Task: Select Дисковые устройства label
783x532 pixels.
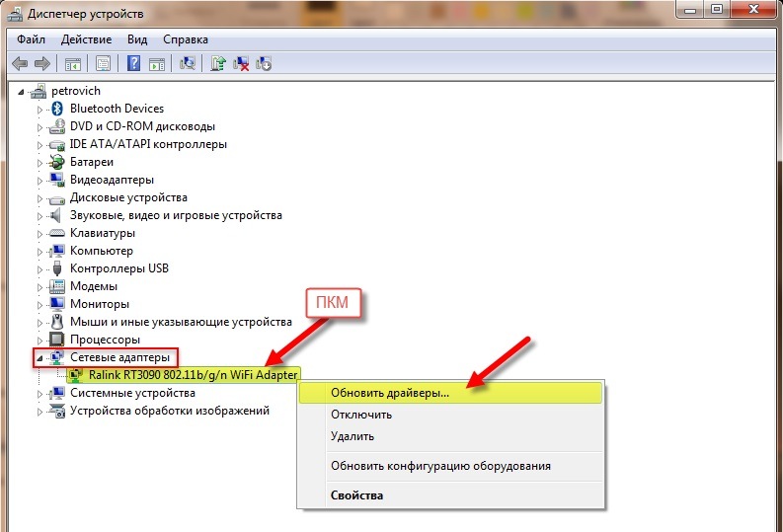Action: 128,197
